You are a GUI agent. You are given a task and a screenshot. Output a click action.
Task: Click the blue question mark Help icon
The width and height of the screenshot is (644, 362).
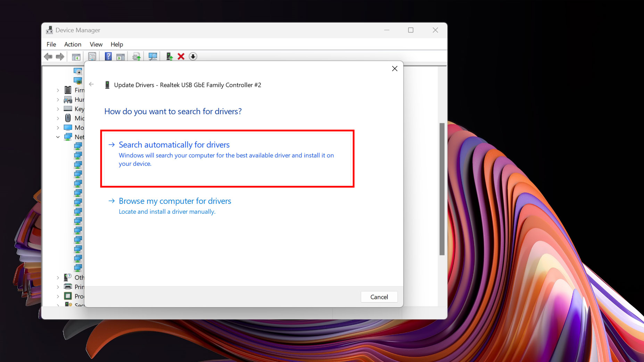pyautogui.click(x=108, y=56)
